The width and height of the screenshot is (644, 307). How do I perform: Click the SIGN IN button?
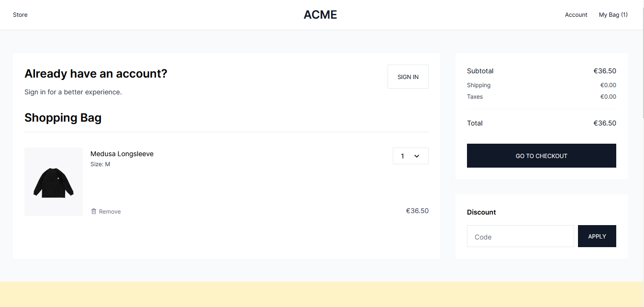tap(408, 77)
